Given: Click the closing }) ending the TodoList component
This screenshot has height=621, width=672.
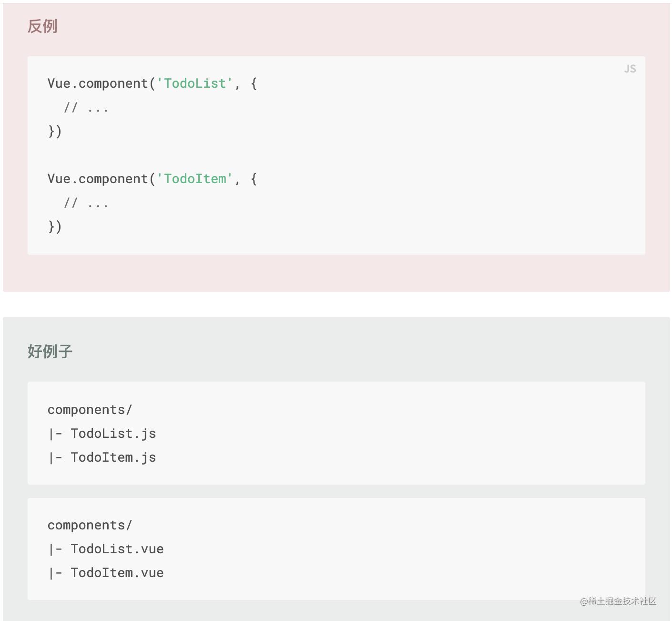Looking at the screenshot, I should [x=55, y=131].
